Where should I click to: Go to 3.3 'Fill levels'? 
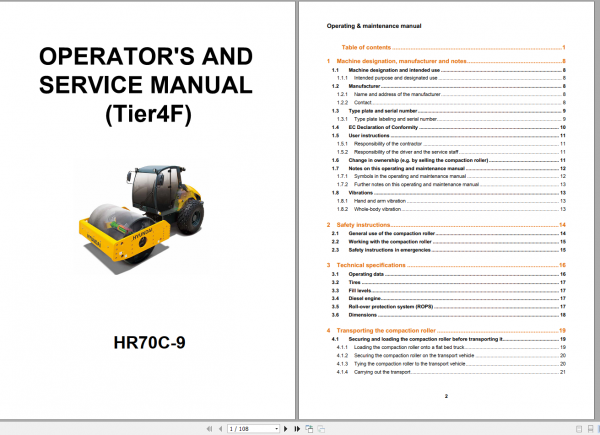pos(449,291)
